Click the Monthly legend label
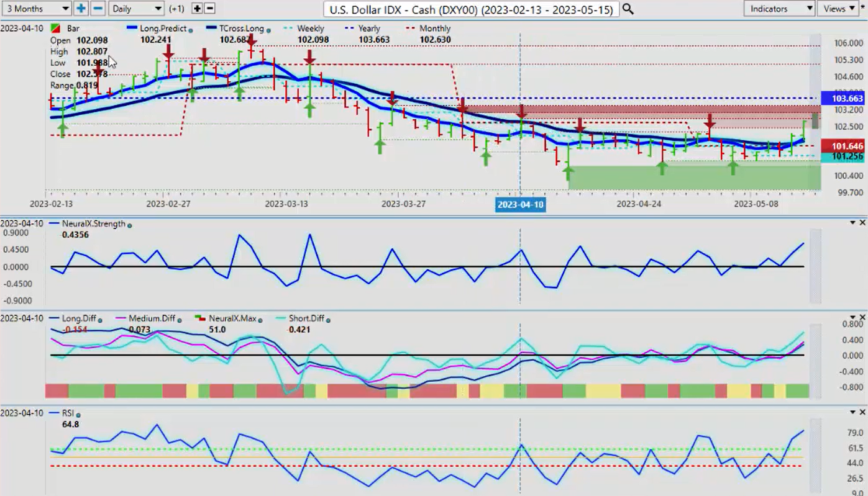The image size is (868, 496). tap(435, 29)
